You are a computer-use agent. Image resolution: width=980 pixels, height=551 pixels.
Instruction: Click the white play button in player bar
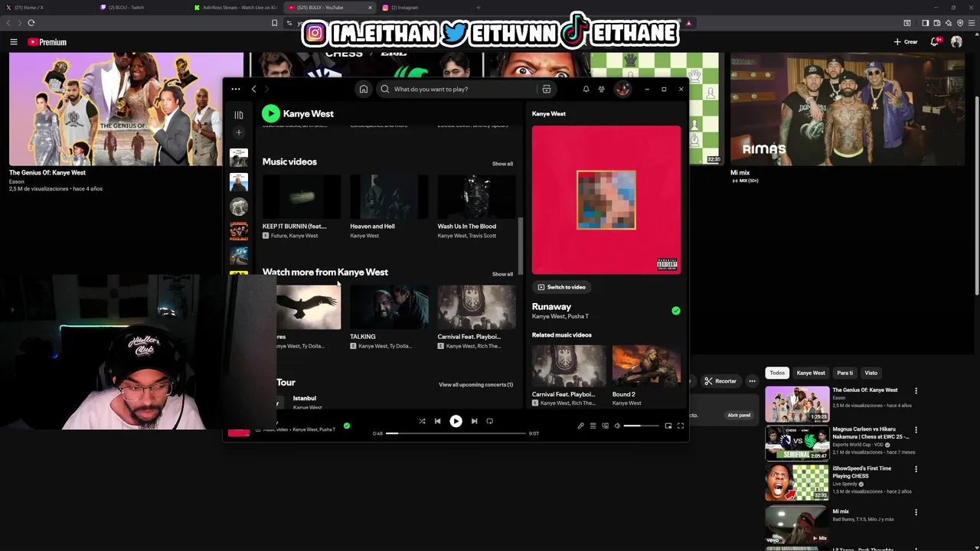456,421
